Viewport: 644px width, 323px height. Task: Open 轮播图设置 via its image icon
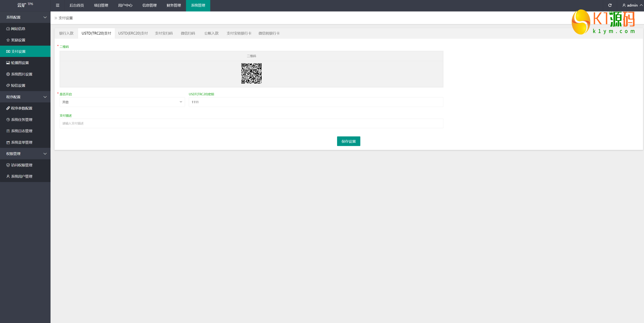8,63
